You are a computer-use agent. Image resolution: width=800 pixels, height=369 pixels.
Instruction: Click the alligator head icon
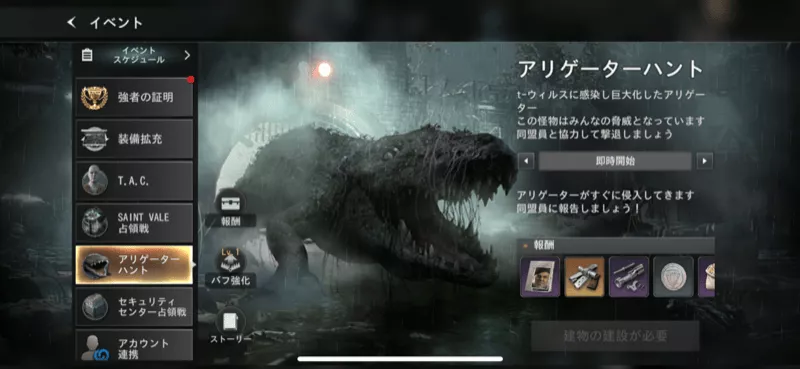(95, 265)
